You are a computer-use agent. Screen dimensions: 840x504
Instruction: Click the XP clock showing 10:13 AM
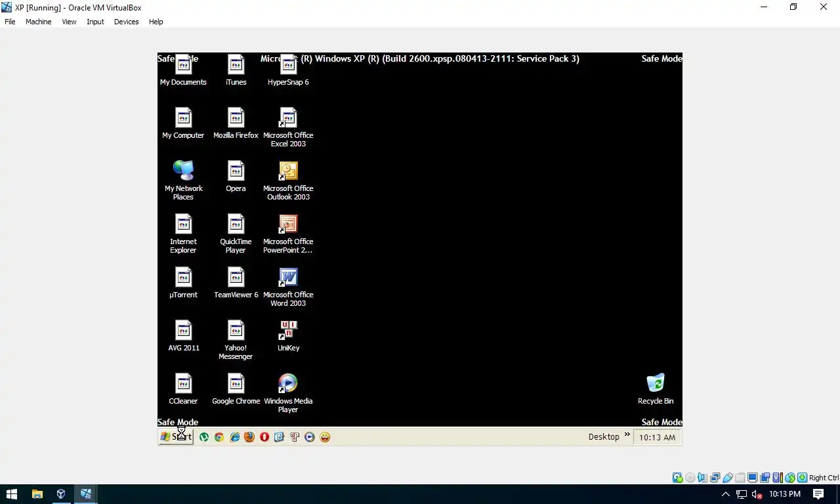[657, 438]
